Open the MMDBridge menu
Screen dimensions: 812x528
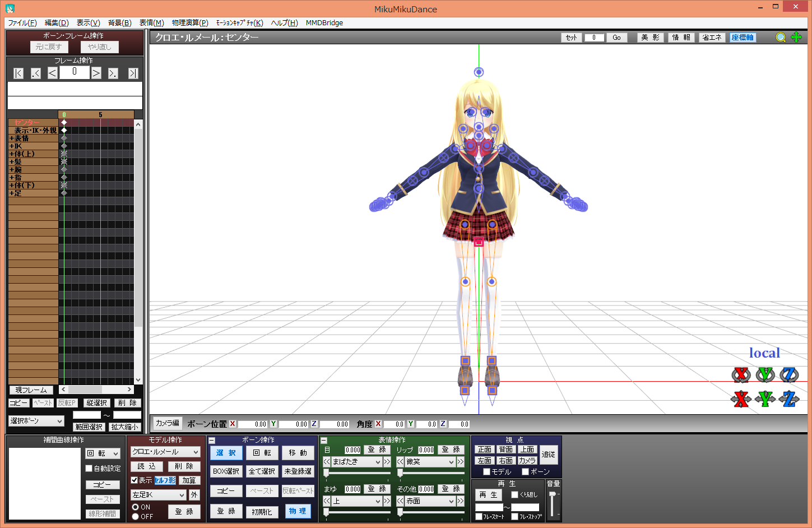[324, 23]
